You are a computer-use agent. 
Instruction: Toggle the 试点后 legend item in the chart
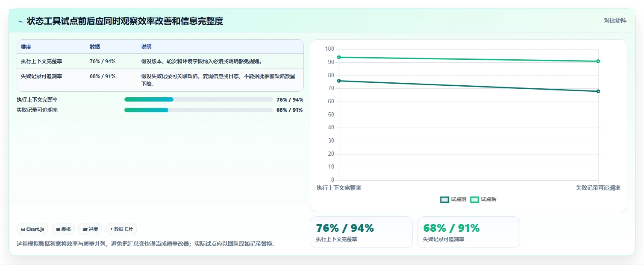click(483, 199)
